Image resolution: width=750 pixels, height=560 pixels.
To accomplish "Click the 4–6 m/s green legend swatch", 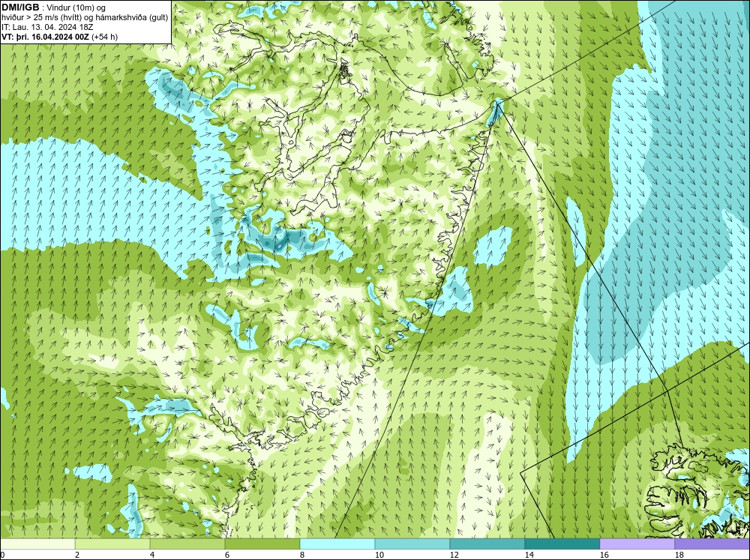I will tap(187, 544).
